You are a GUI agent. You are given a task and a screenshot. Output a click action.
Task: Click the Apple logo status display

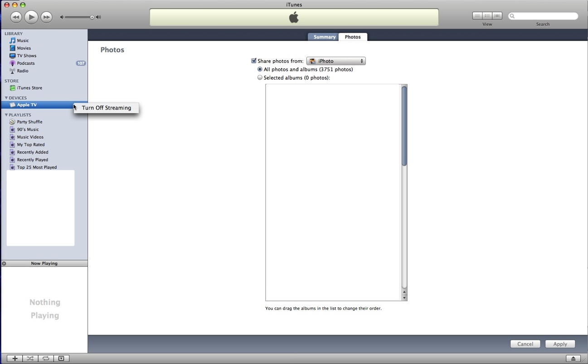294,18
